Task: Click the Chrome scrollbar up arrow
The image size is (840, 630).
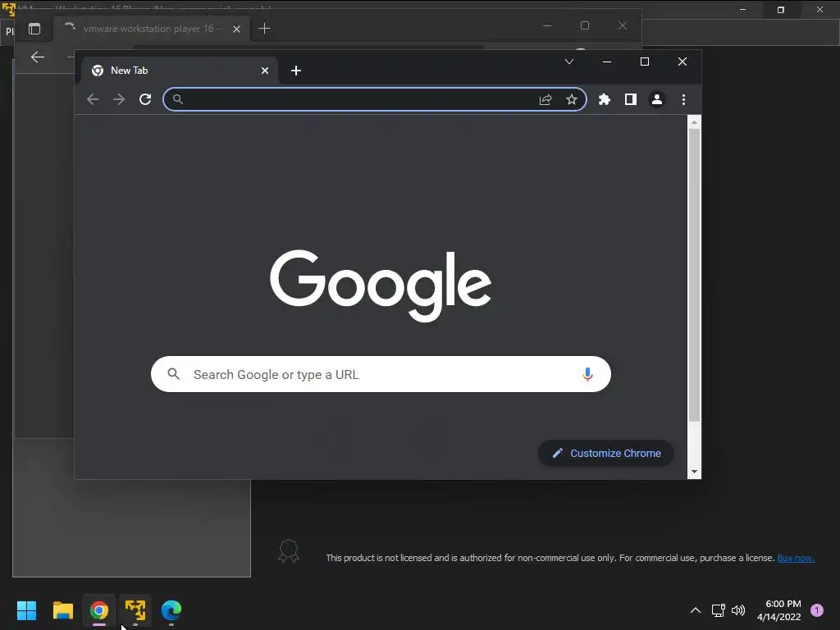Action: click(x=694, y=122)
